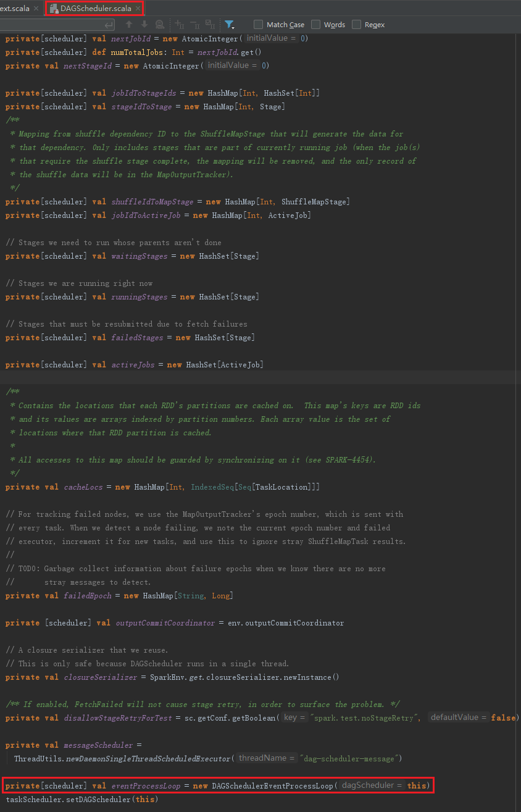Click the DAGScheduler.scala file icon
Image resolution: width=521 pixels, height=812 pixels.
pos(54,9)
